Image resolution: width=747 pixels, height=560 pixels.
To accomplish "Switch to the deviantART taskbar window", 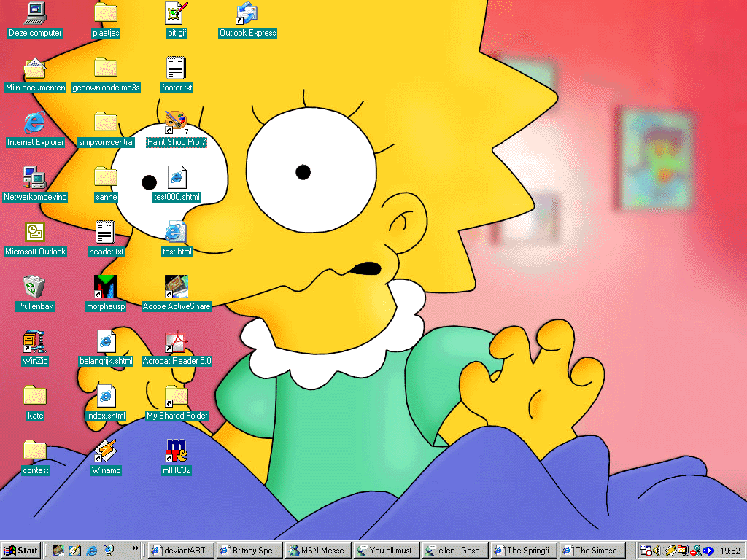I will tap(181, 551).
